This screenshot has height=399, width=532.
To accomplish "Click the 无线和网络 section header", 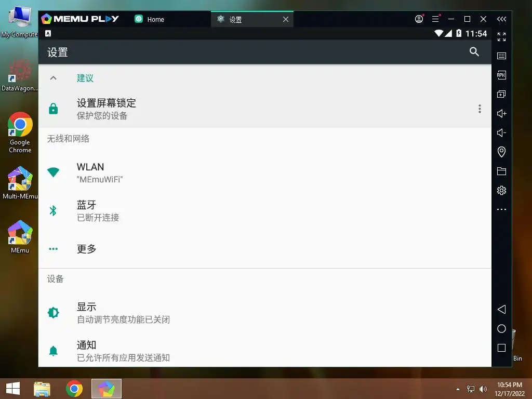I will [x=68, y=138].
